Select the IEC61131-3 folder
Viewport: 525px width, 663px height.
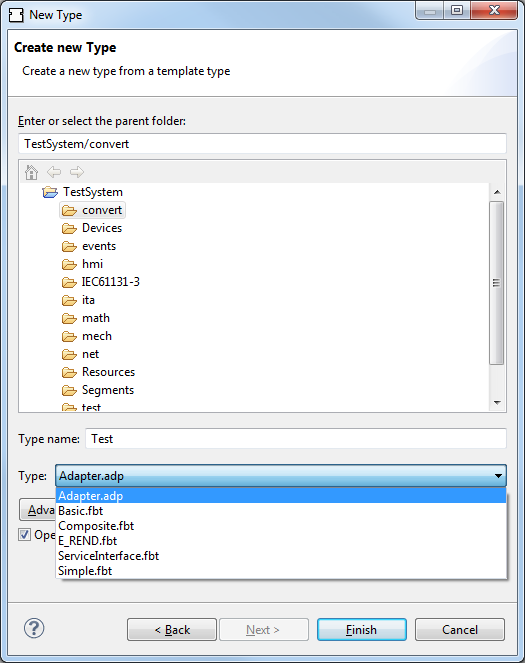point(101,282)
